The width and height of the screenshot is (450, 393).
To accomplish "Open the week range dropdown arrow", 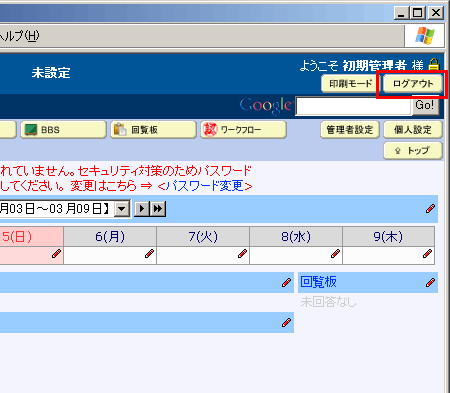I will coord(122,209).
